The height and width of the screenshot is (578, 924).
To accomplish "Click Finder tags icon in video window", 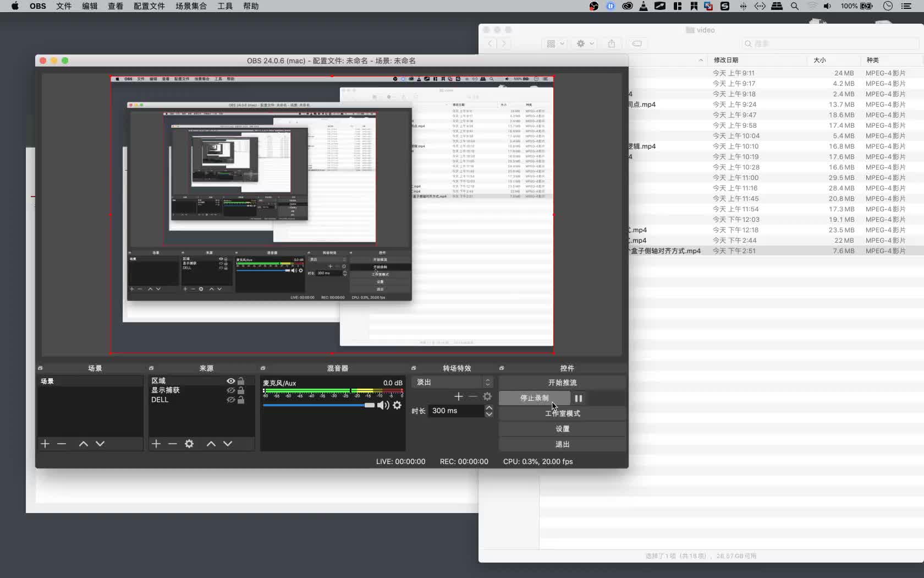I will point(637,43).
